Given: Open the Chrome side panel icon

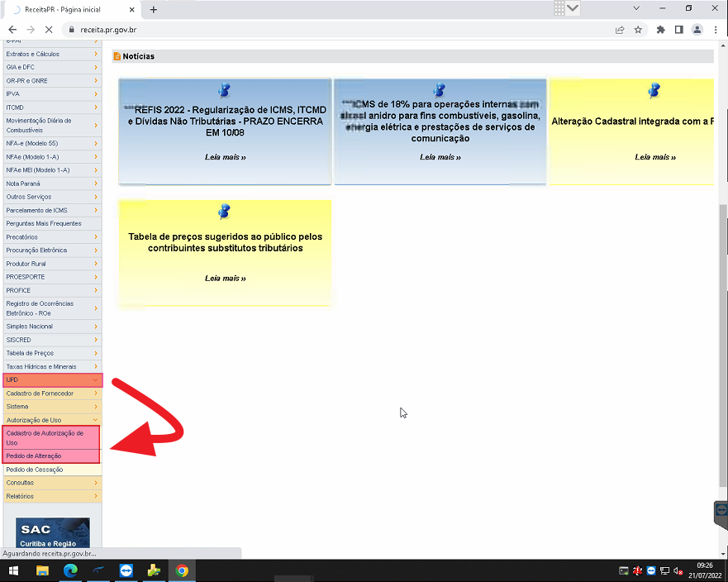Looking at the screenshot, I should (678, 30).
